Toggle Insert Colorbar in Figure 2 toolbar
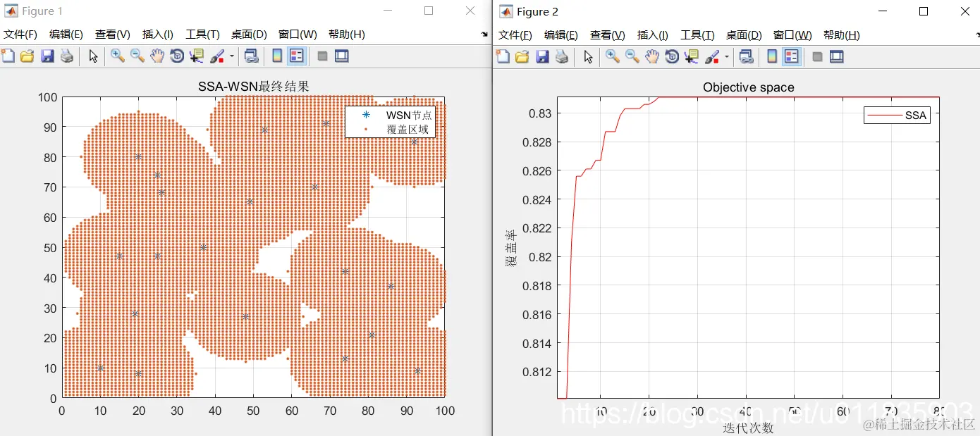The image size is (980, 436). [772, 57]
